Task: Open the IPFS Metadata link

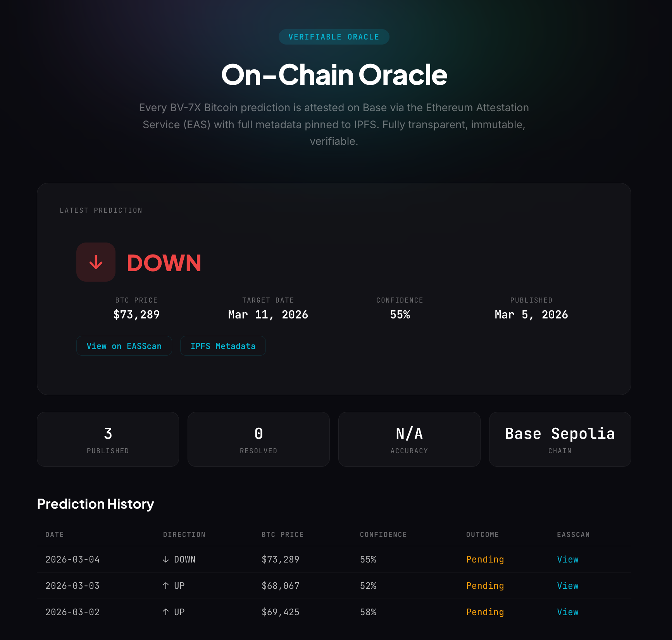Action: point(223,346)
